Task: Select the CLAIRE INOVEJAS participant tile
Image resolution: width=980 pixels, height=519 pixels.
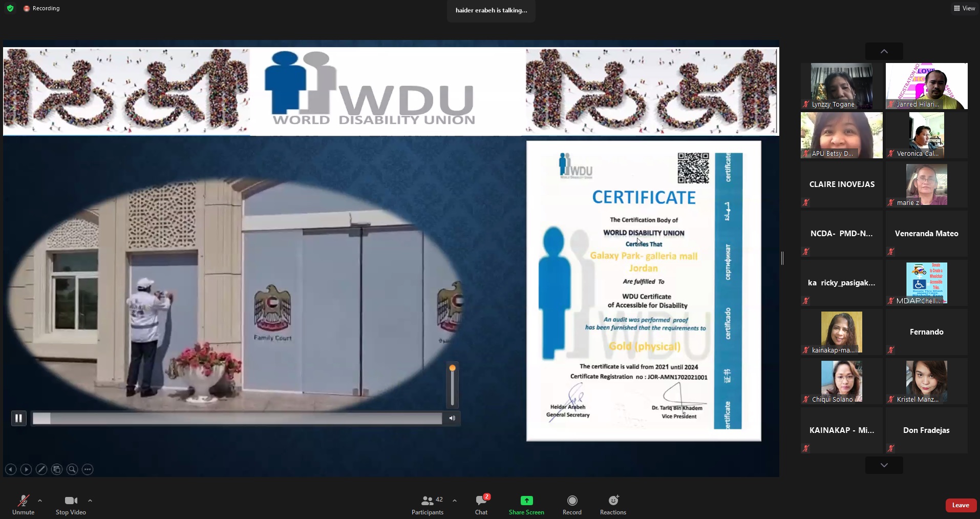Action: click(842, 184)
